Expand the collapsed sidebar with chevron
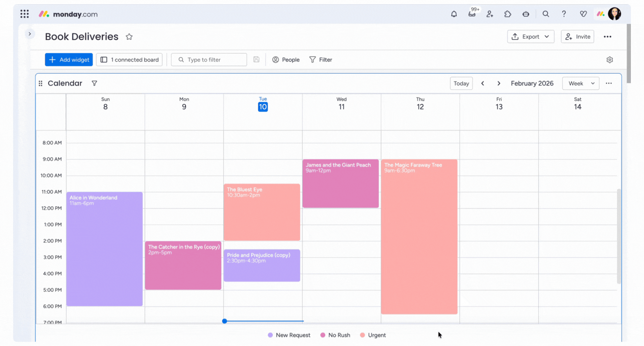 (x=30, y=34)
